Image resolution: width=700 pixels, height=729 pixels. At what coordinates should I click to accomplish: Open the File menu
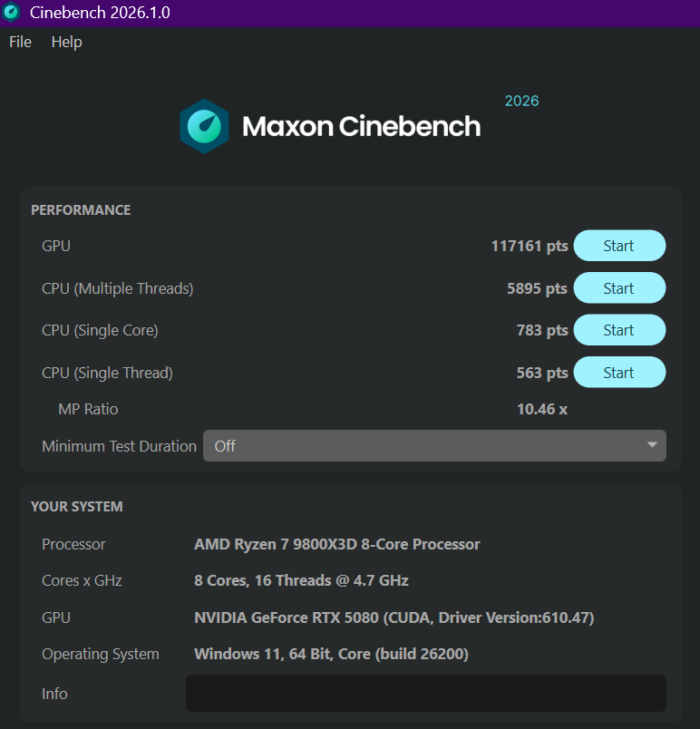coord(21,42)
